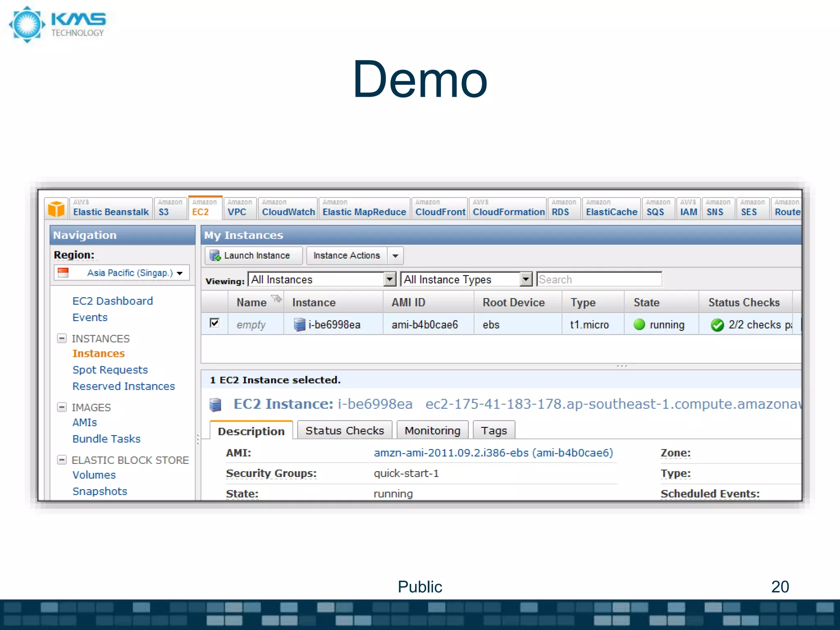Screen dimensions: 840x630
Task: Click the AWS orange cube home icon
Action: [x=56, y=209]
